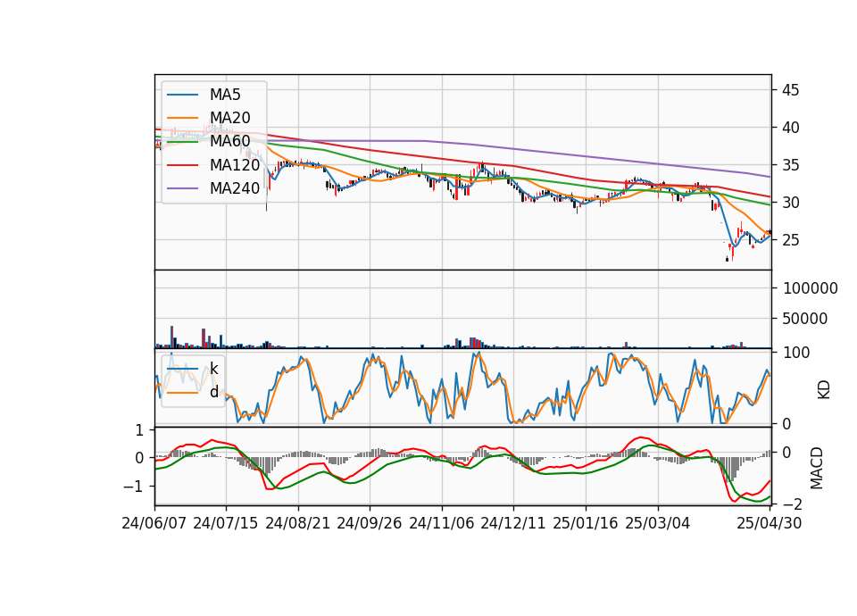The width and height of the screenshot is (857, 616).
Task: Click the MA120 legend label
Action: [235, 164]
